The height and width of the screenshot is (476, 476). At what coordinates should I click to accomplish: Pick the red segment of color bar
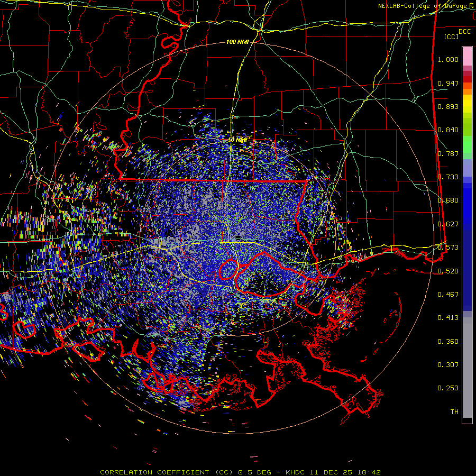tap(467, 79)
